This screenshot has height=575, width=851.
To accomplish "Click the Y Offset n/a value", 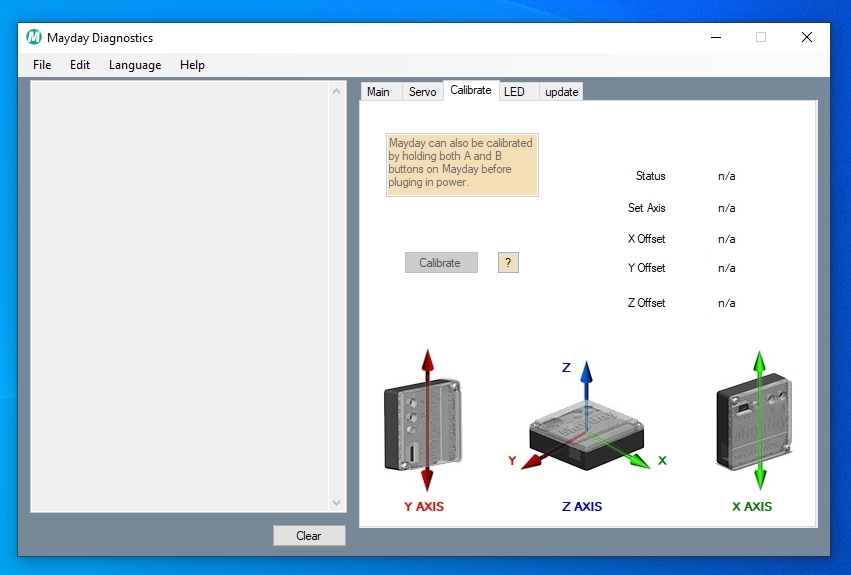I will tap(727, 268).
